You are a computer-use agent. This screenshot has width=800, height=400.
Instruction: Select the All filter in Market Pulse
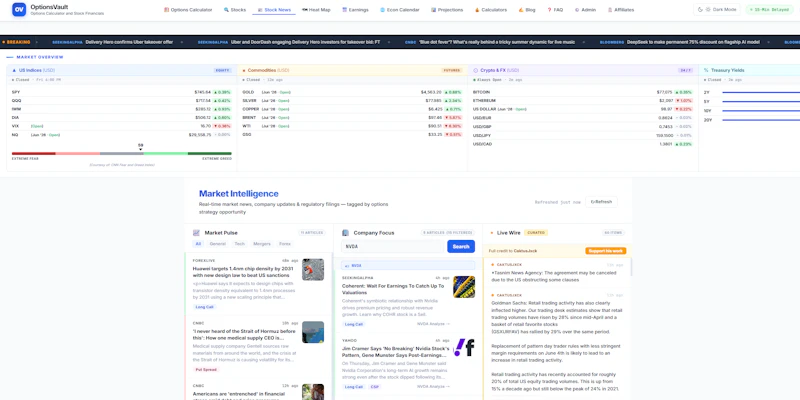click(198, 244)
